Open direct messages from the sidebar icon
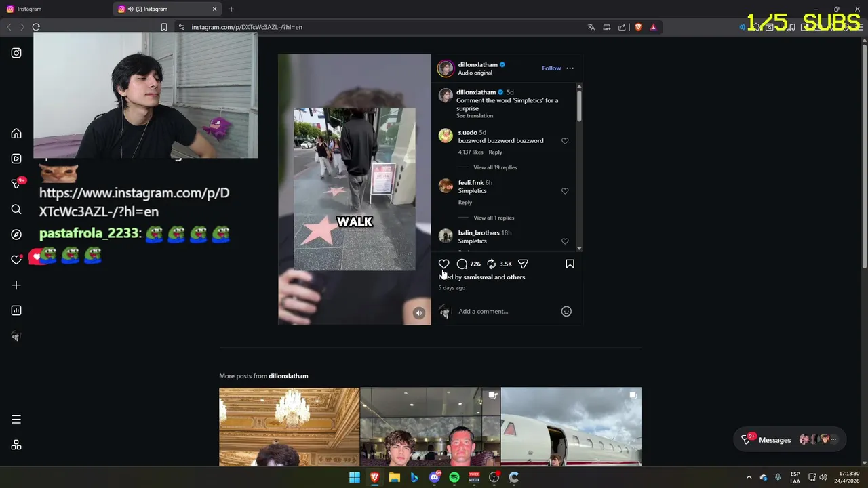The image size is (868, 488). click(16, 184)
